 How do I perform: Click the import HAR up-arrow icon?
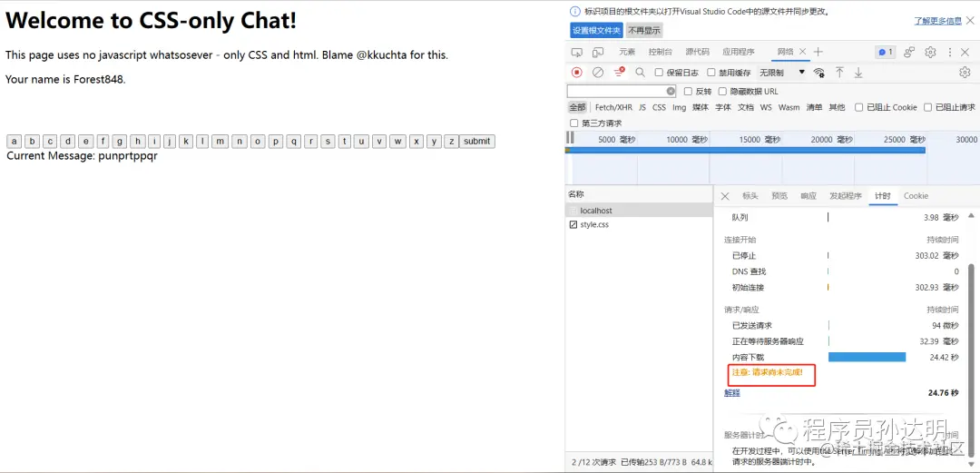[839, 73]
